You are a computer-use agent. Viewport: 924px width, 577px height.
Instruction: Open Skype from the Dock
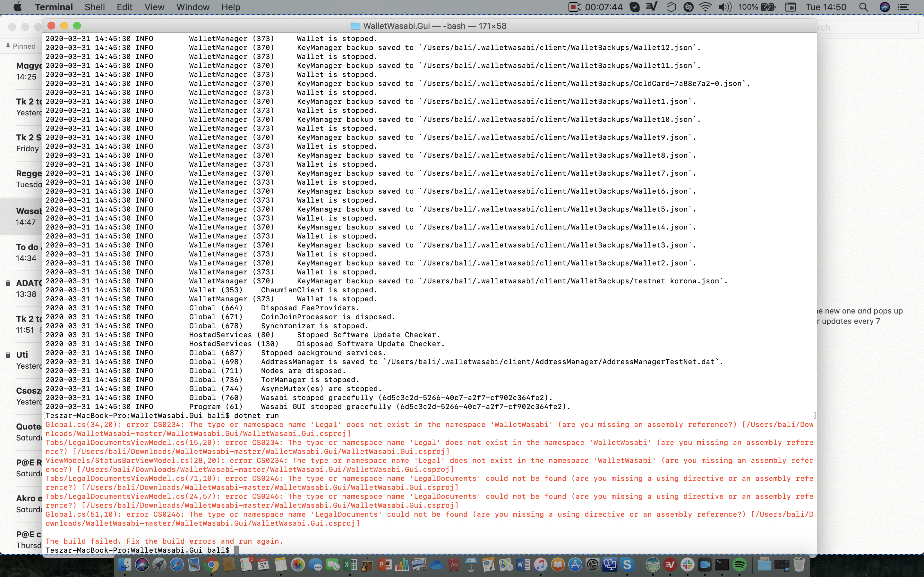point(627,564)
